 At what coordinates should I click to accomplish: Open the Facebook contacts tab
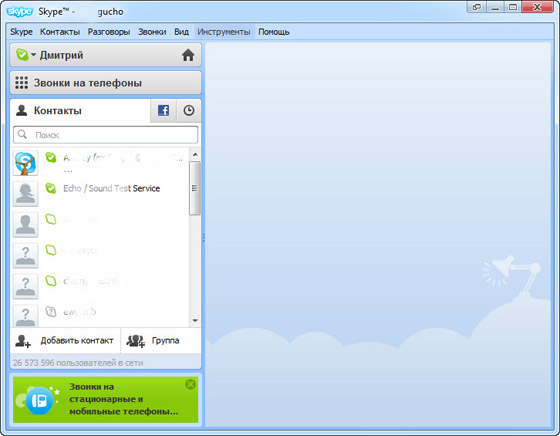point(163,110)
